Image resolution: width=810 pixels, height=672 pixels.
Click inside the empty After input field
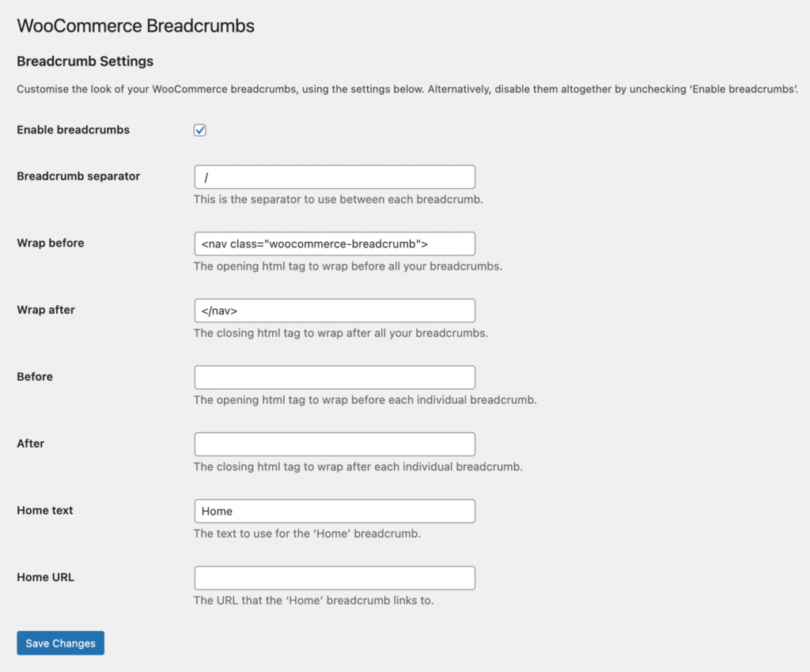coord(334,444)
